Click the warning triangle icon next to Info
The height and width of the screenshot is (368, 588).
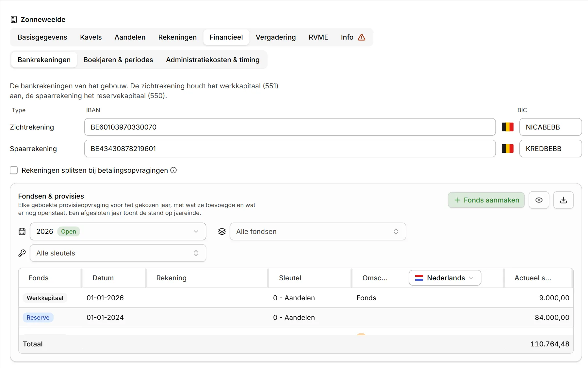tap(362, 37)
